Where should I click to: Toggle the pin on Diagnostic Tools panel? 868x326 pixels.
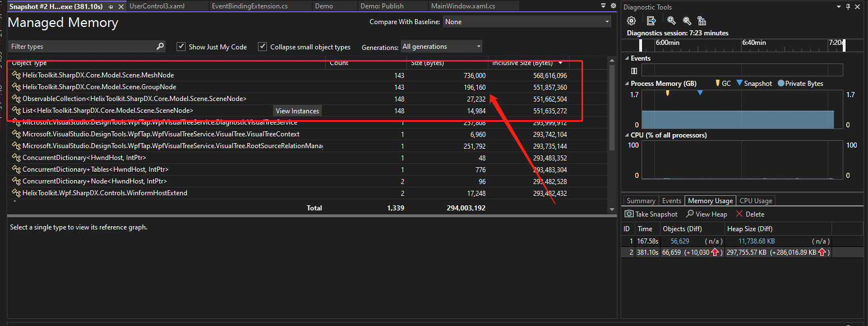click(x=847, y=7)
